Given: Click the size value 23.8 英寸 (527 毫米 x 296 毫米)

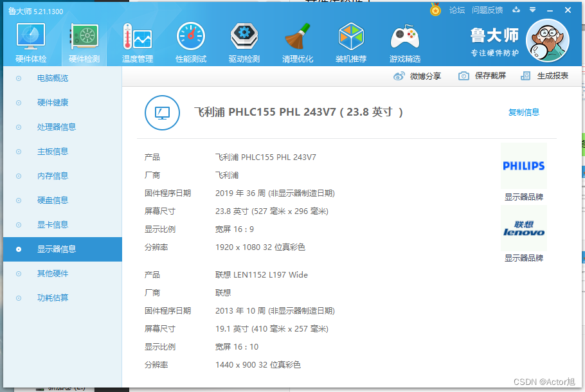Looking at the screenshot, I should point(271,211).
